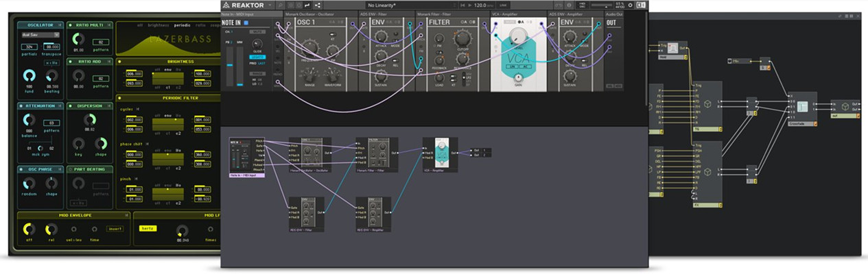Image resolution: width=868 pixels, height=274 pixels.
Task: Open the dual Saw oscillator dropdown
Action: coord(41,34)
